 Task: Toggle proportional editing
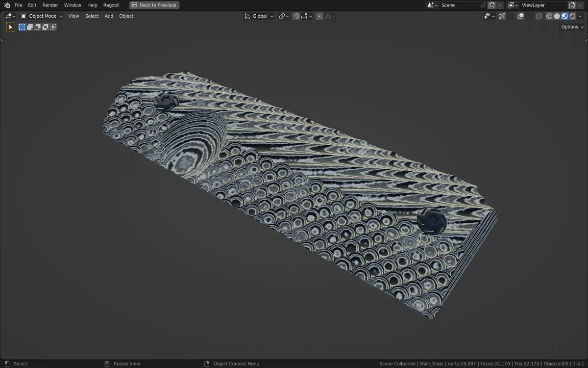[x=319, y=16]
